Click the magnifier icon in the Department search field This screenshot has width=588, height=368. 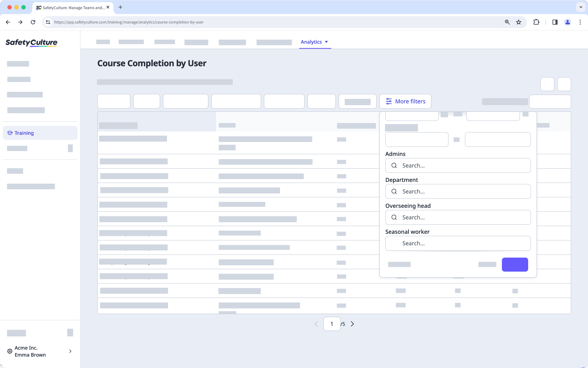pyautogui.click(x=394, y=191)
